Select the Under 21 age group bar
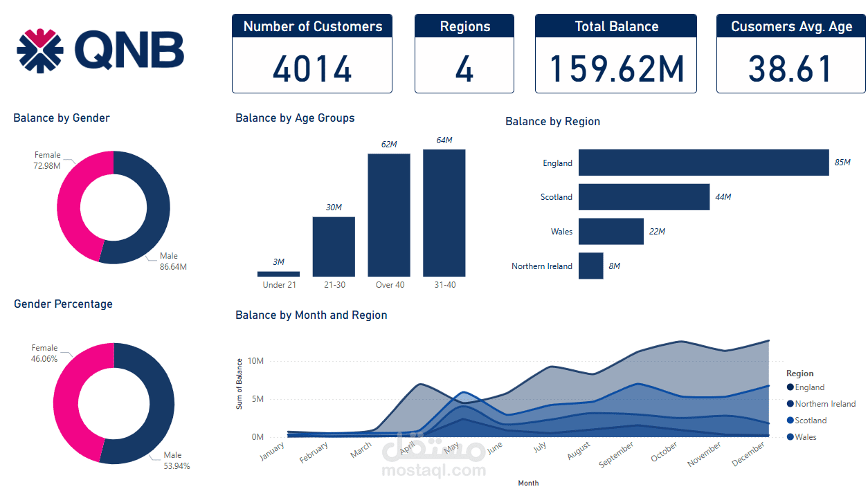 (x=278, y=274)
